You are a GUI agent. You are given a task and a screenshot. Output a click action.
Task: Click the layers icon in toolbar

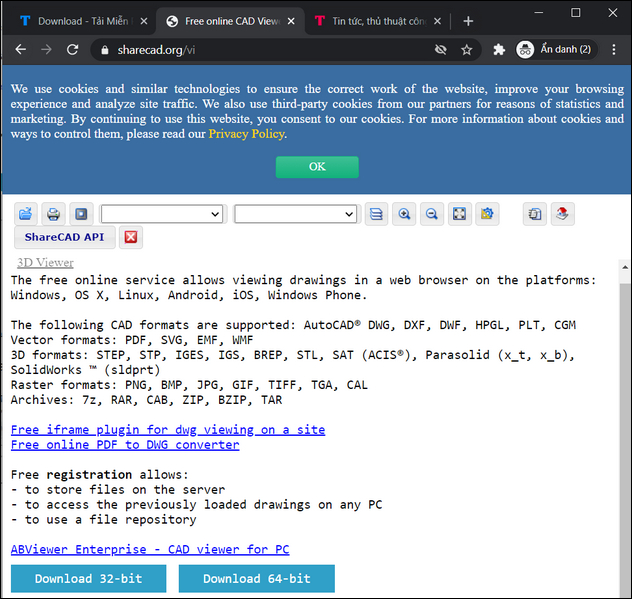376,214
